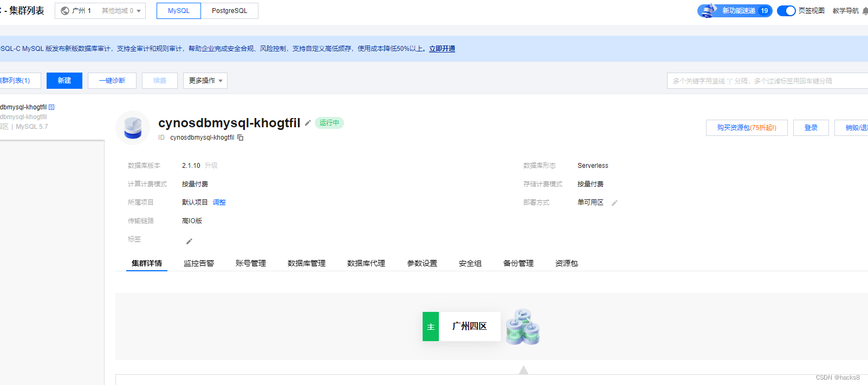Open the 账号管理 tab
Viewport: 868px width, 385px height.
point(251,263)
